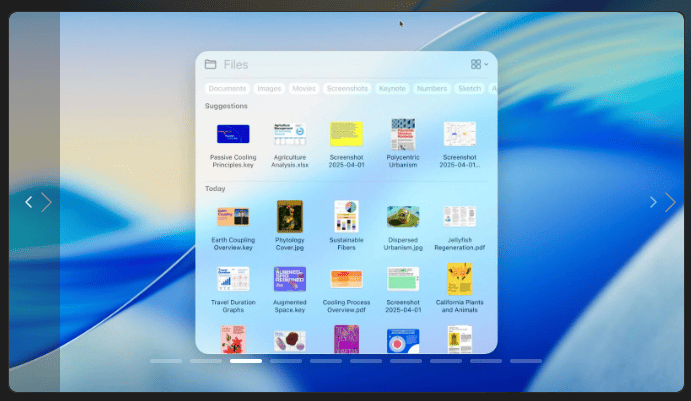
Task: Open the grid view options dropdown
Action: [479, 64]
